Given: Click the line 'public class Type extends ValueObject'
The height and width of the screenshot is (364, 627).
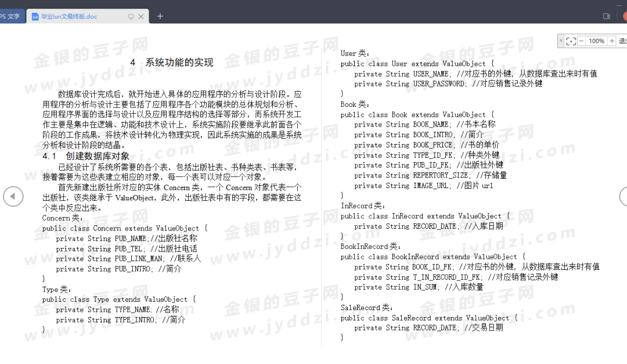Looking at the screenshot, I should coord(119,300).
